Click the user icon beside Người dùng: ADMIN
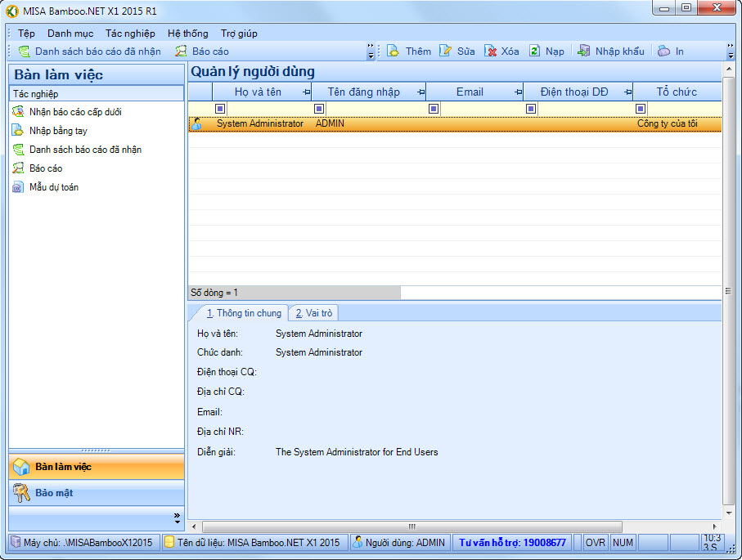 [x=358, y=542]
